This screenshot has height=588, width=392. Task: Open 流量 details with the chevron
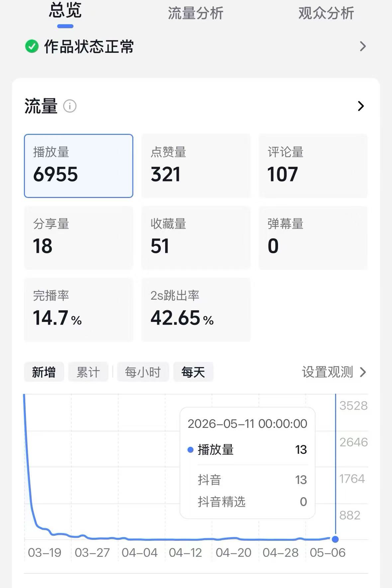pyautogui.click(x=361, y=106)
